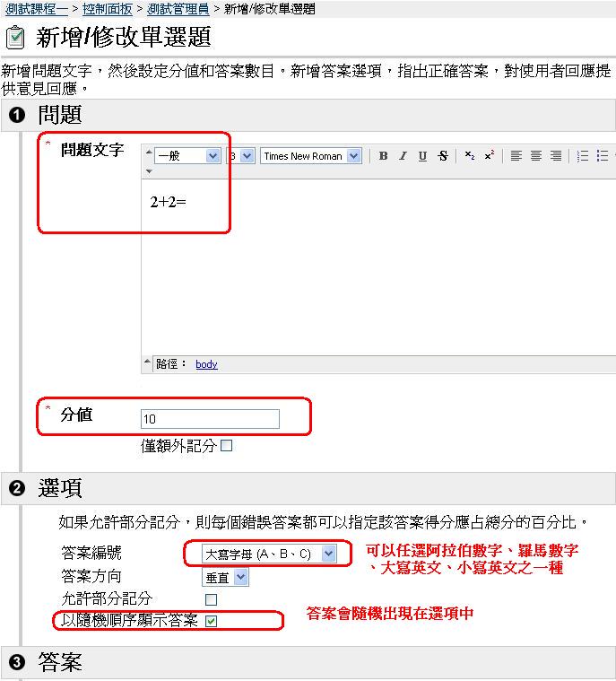Viewport: 616px width, 681px height.
Task: Click the 分值 input field
Action: click(x=210, y=419)
